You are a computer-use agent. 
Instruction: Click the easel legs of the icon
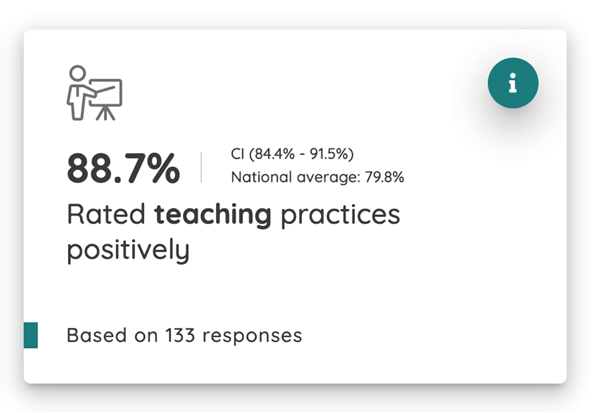[x=105, y=113]
